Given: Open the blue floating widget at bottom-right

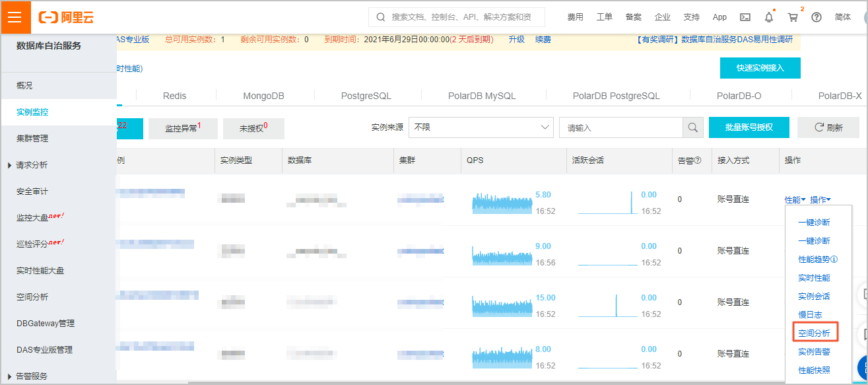Looking at the screenshot, I should [862, 367].
